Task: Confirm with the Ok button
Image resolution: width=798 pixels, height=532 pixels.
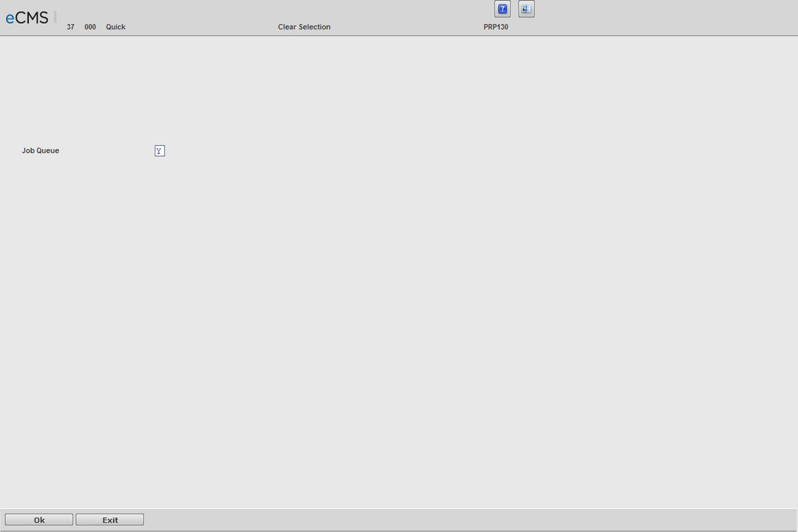Action: [39, 520]
